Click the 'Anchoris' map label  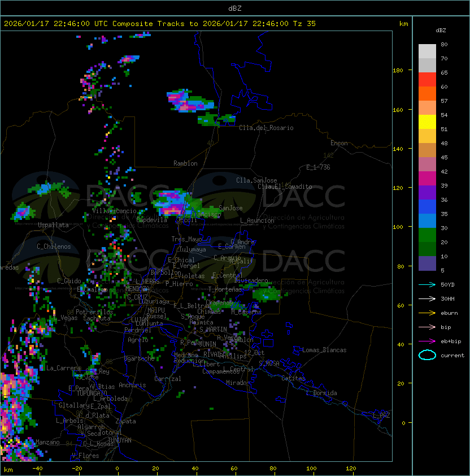coord(132,385)
